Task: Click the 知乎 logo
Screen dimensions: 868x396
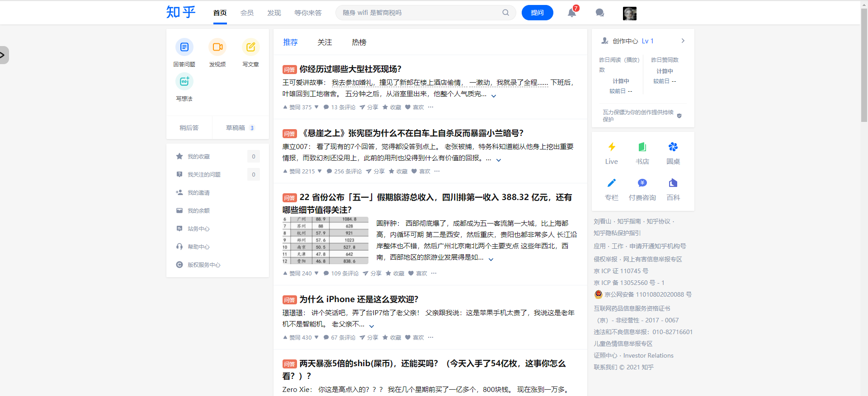Action: [181, 12]
